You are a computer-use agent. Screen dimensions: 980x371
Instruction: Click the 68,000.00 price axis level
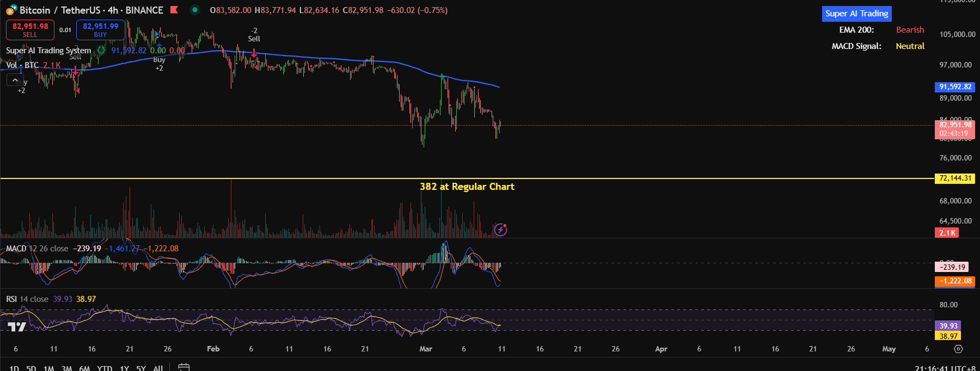pos(955,201)
